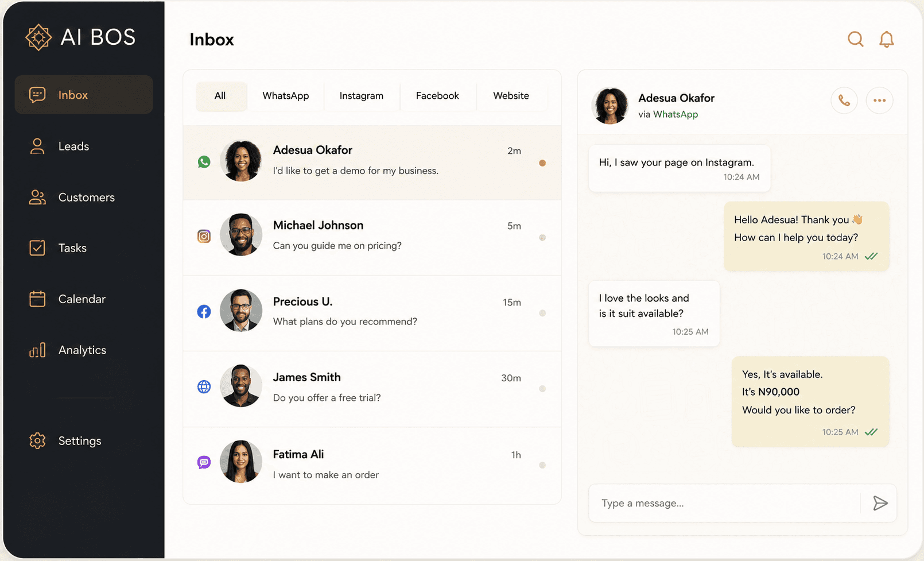Open message "Can you guide me on pricing?"
The width and height of the screenshot is (924, 561).
(372, 238)
